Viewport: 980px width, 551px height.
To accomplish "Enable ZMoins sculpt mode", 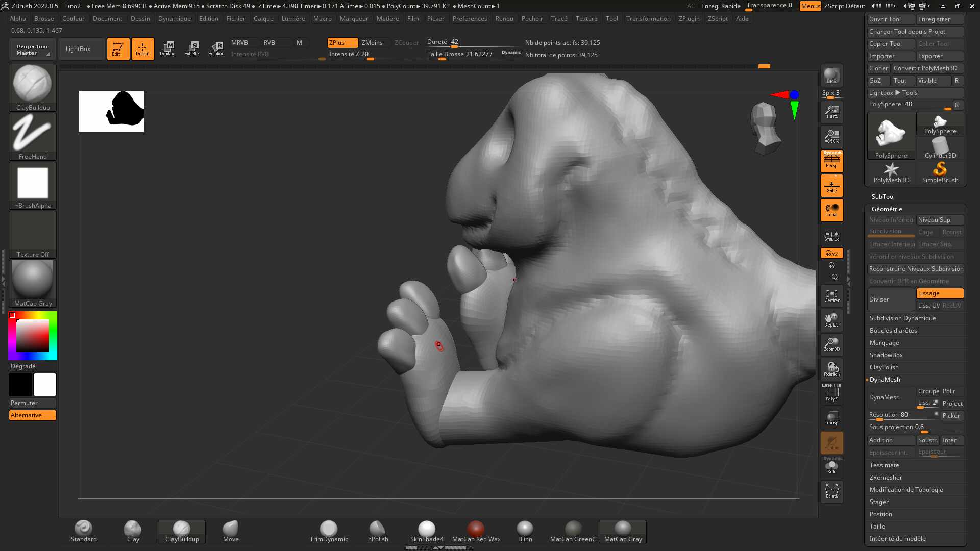I will coord(372,43).
